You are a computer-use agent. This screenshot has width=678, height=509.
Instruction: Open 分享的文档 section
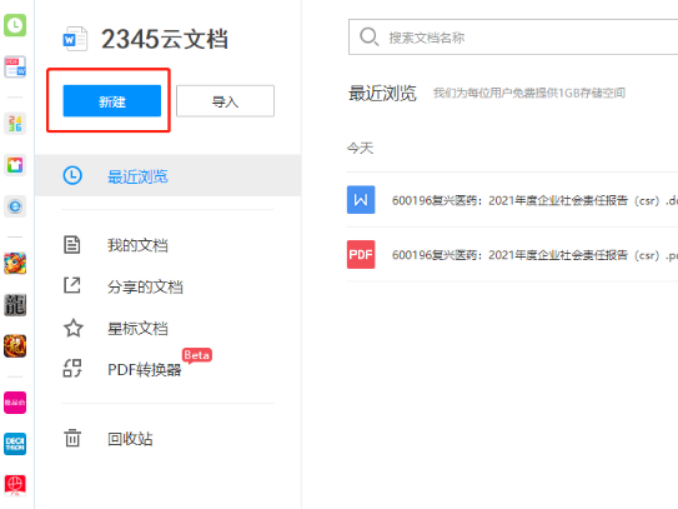click(145, 286)
